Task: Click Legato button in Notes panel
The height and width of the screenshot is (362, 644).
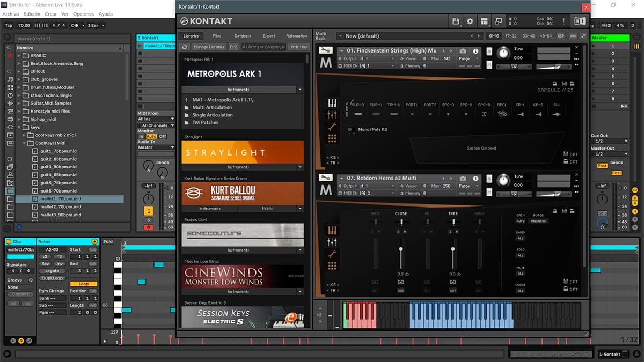Action: click(x=53, y=271)
